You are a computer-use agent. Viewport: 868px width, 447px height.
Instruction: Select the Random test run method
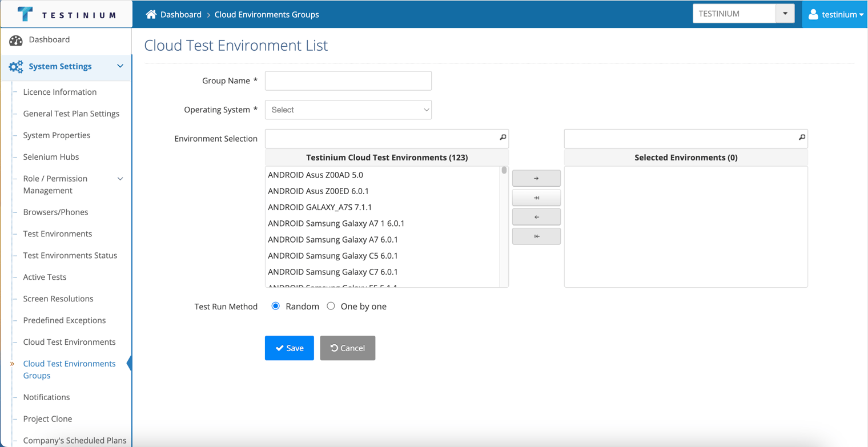point(276,306)
